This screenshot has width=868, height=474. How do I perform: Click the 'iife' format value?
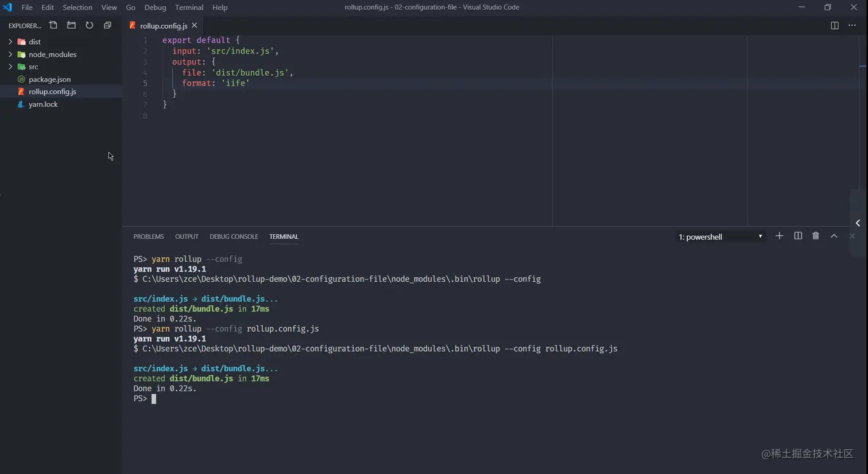(235, 83)
